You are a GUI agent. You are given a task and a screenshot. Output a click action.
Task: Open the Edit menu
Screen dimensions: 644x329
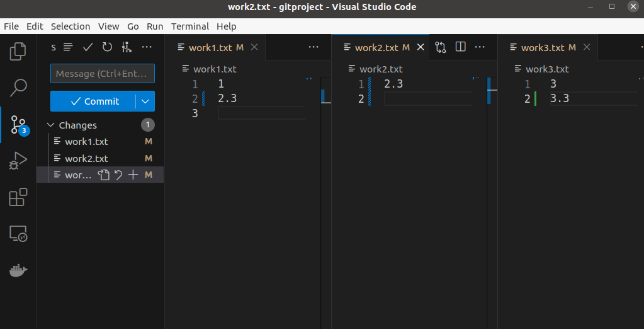pos(35,26)
